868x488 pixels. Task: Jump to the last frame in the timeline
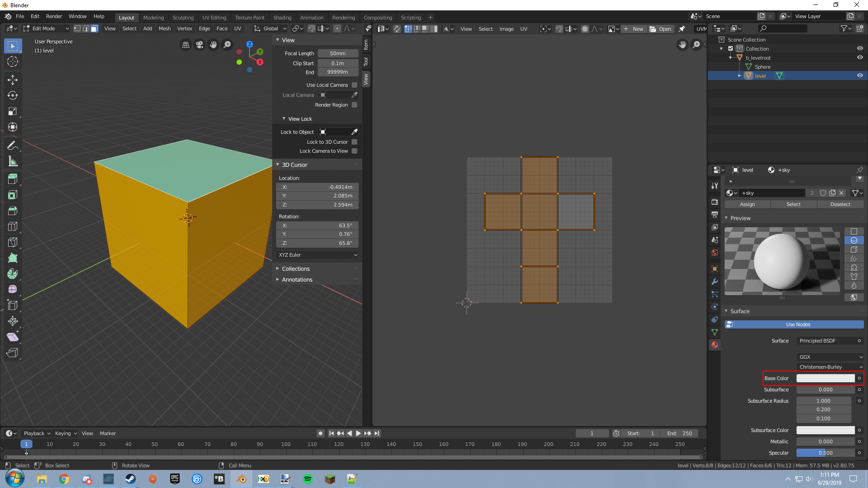click(x=377, y=433)
